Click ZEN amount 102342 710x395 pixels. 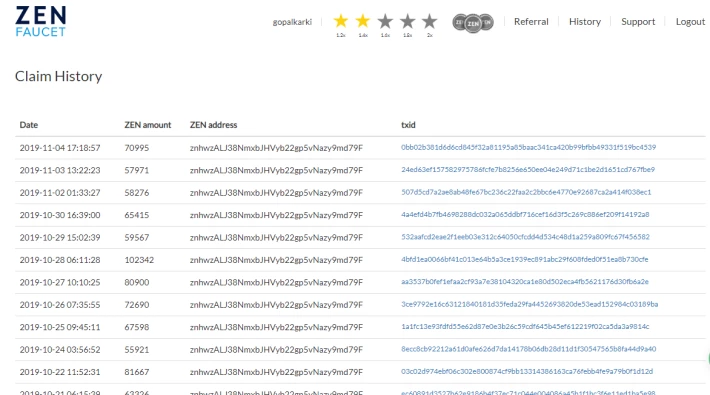click(x=139, y=260)
